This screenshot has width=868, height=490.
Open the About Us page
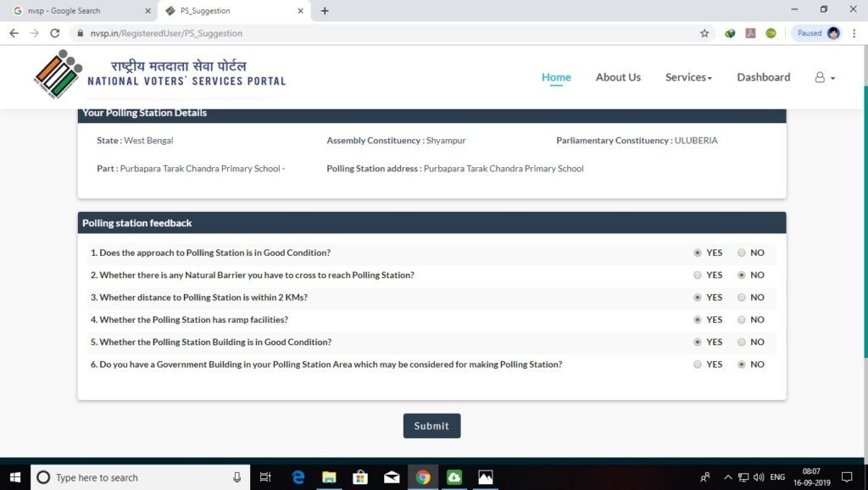pyautogui.click(x=618, y=77)
